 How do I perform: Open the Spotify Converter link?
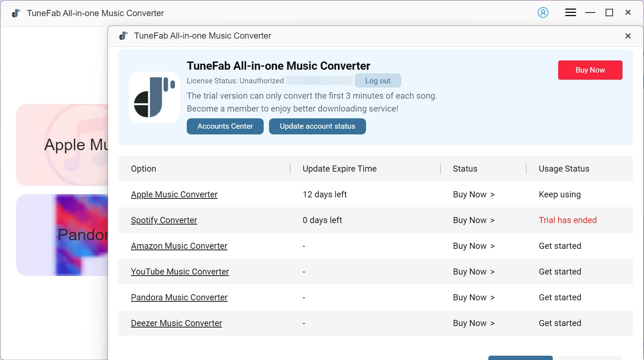point(164,220)
